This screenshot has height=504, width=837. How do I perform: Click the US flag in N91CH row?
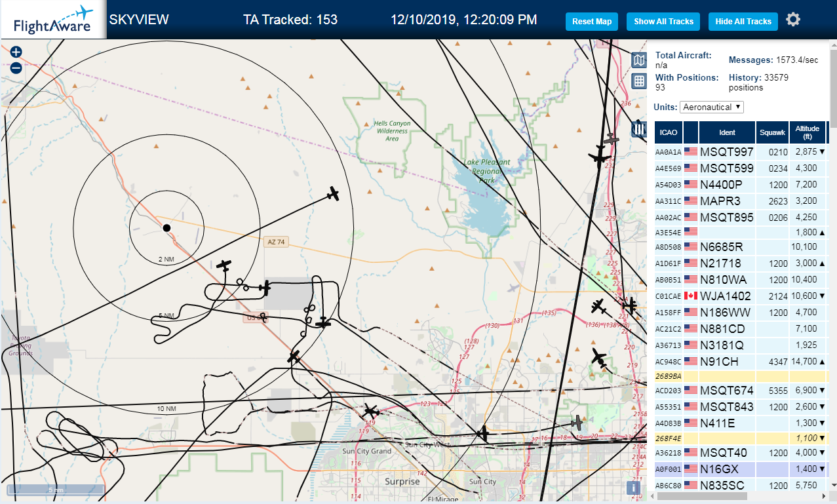[691, 361]
